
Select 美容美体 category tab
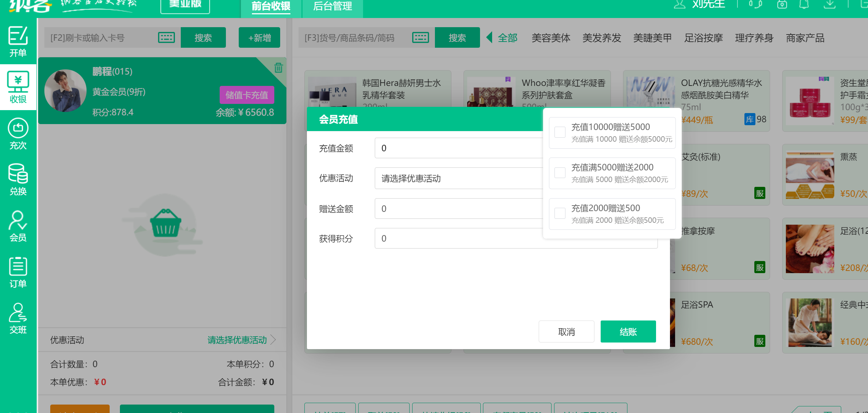tap(551, 38)
